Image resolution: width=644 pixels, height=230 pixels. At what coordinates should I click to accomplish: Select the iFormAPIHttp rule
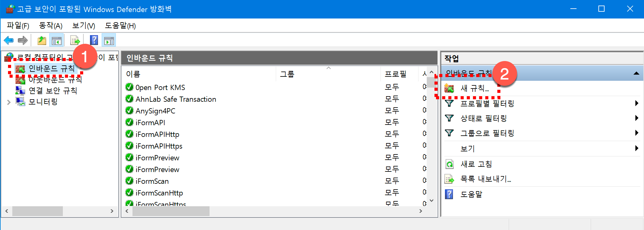pyautogui.click(x=157, y=134)
